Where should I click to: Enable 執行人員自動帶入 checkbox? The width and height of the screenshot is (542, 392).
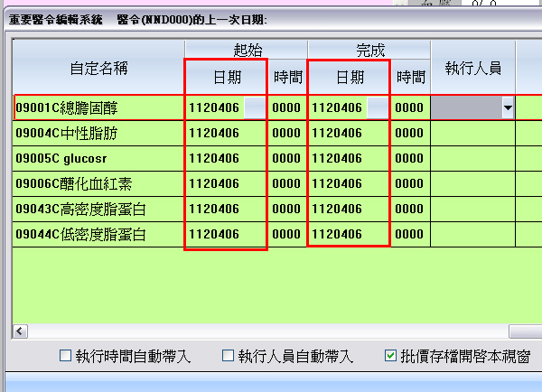tap(228, 356)
